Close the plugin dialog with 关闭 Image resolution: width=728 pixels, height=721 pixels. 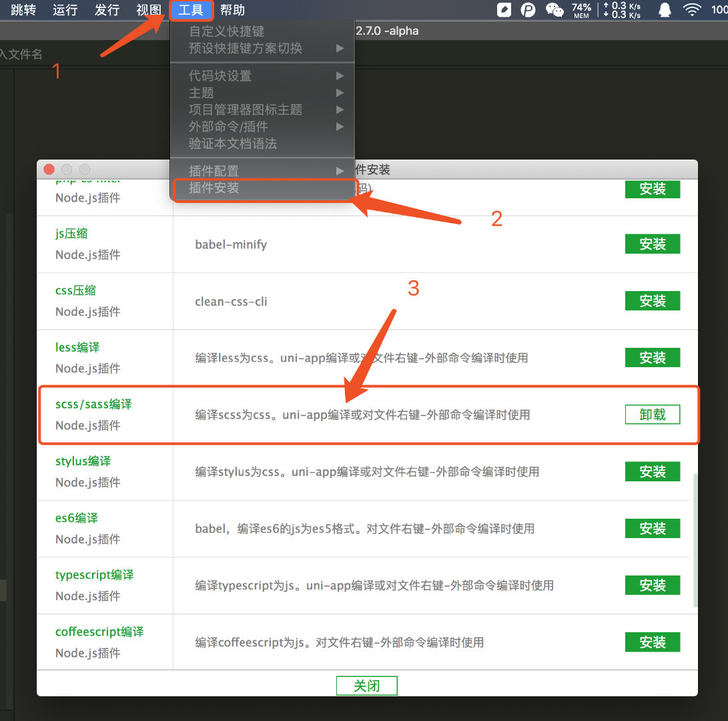(366, 685)
